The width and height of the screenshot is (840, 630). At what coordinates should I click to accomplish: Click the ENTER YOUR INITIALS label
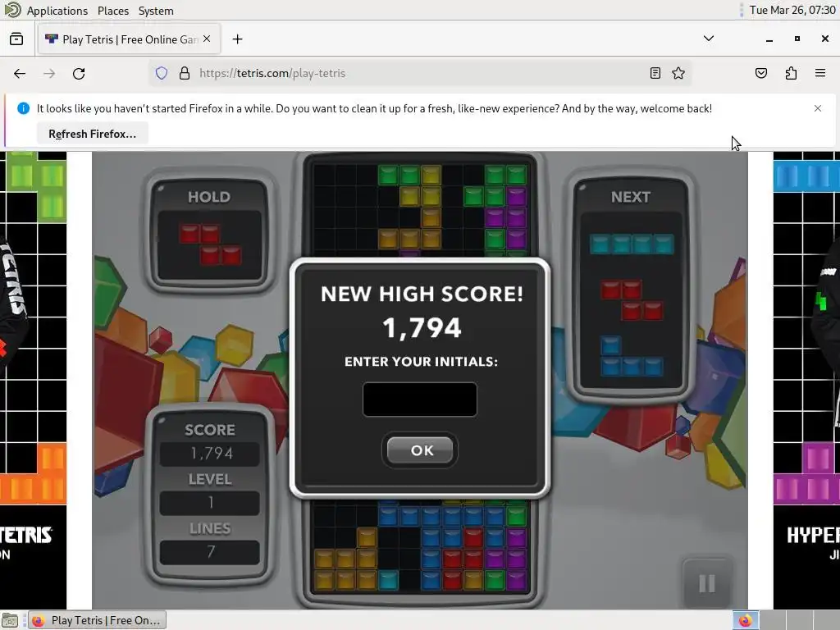click(421, 362)
